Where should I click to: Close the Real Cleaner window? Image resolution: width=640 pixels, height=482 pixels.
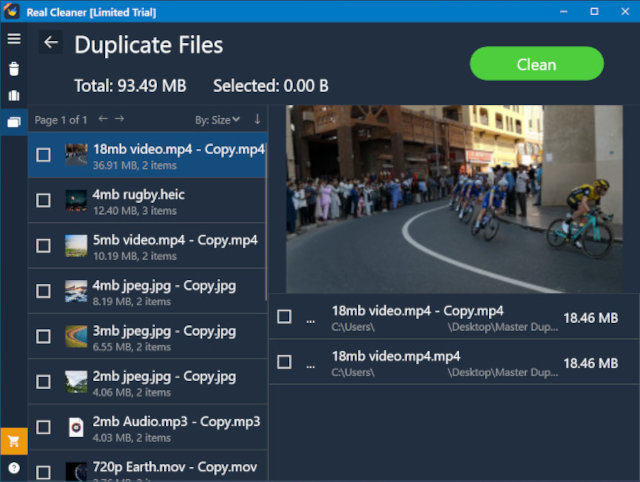(625, 11)
